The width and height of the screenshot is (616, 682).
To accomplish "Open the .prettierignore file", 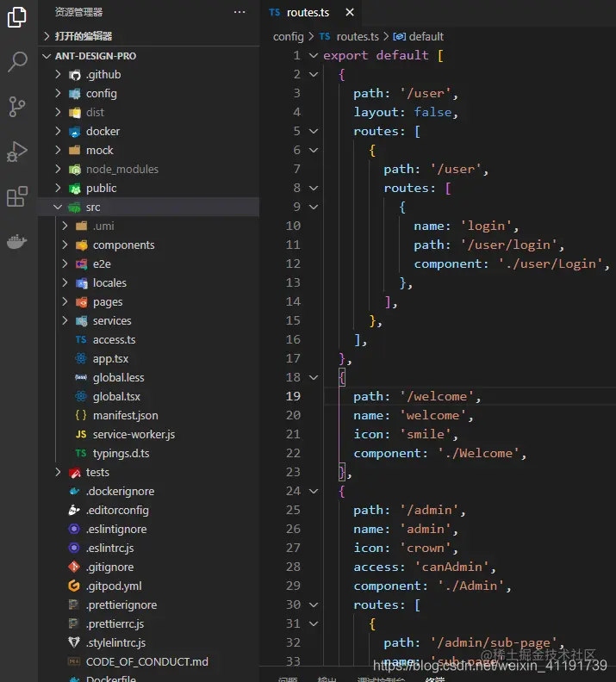I will pyautogui.click(x=121, y=605).
